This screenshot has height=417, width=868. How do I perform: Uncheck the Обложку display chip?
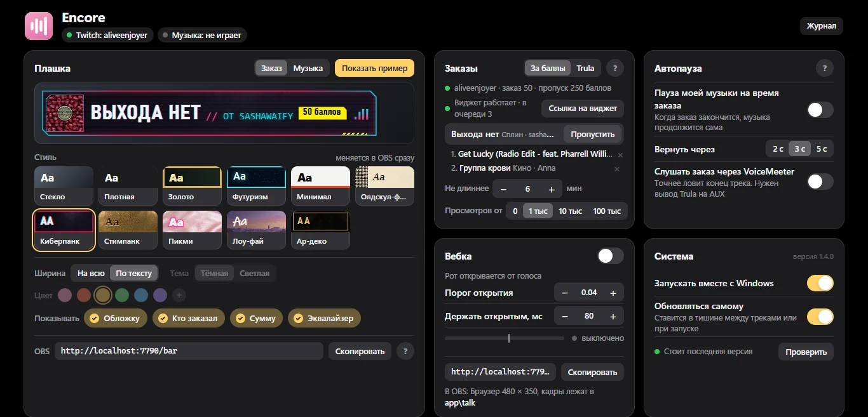coord(116,318)
